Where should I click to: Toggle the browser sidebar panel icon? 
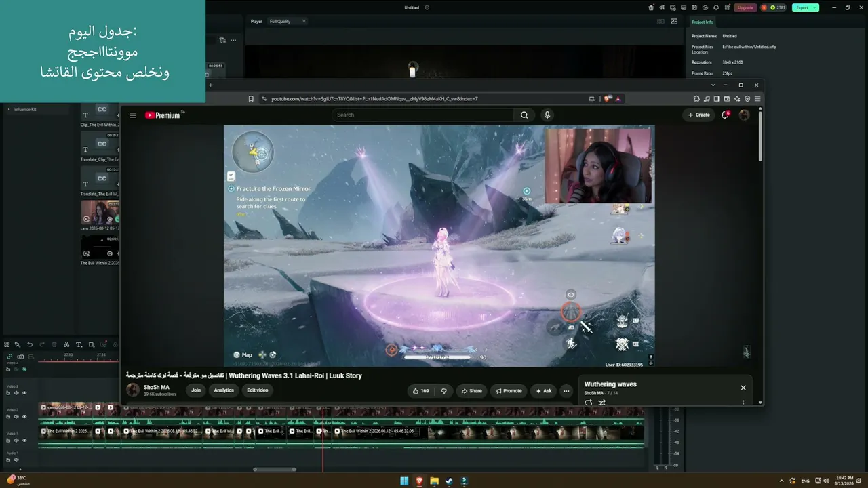[x=717, y=99]
